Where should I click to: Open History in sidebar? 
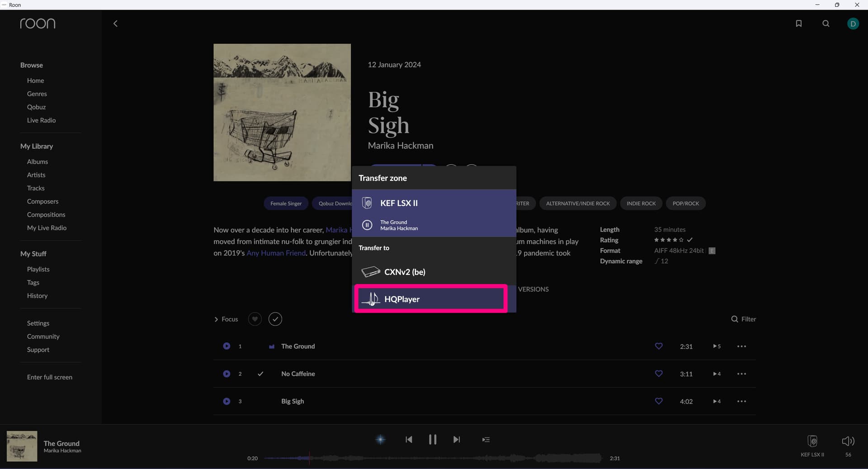tap(37, 296)
